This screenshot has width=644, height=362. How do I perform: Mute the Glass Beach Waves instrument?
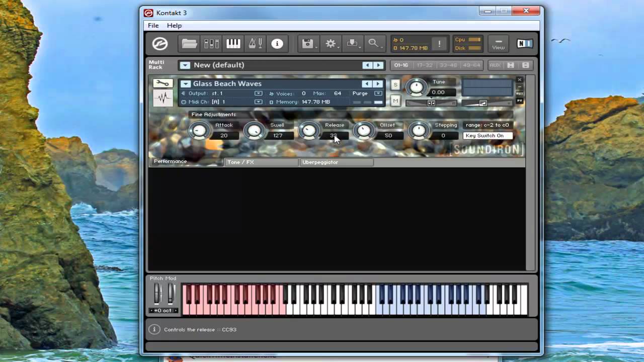point(395,101)
